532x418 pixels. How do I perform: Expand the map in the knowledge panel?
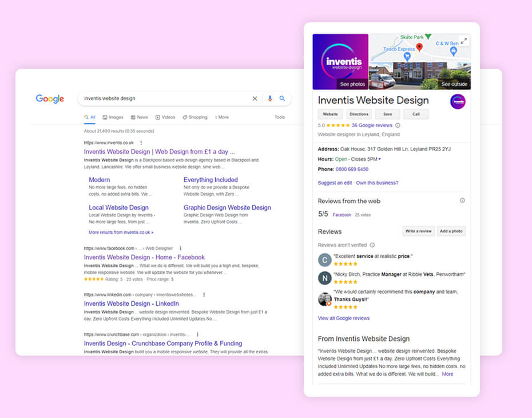[x=464, y=41]
